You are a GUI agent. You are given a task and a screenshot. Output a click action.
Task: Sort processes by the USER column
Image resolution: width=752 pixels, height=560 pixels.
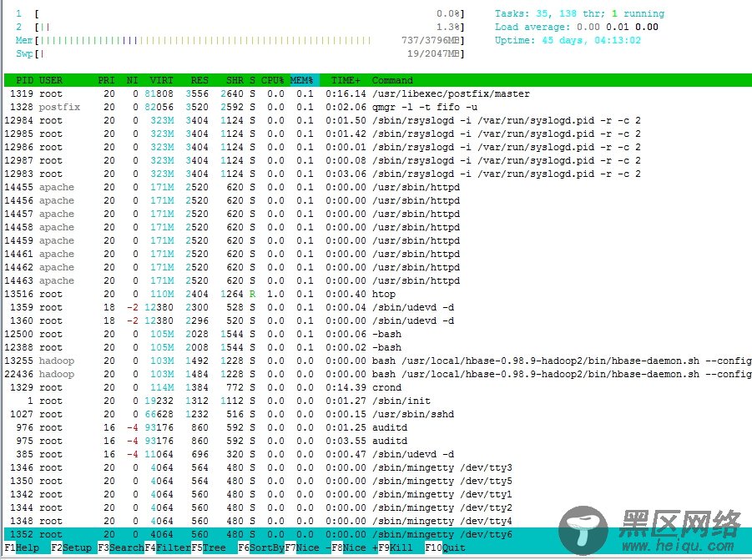click(x=50, y=80)
